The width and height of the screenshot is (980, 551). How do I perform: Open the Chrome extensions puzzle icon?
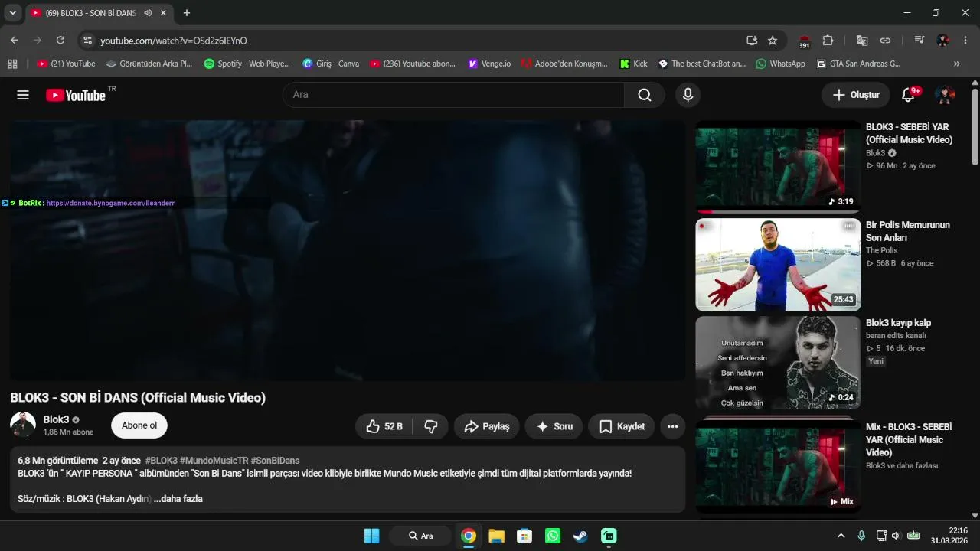(828, 41)
